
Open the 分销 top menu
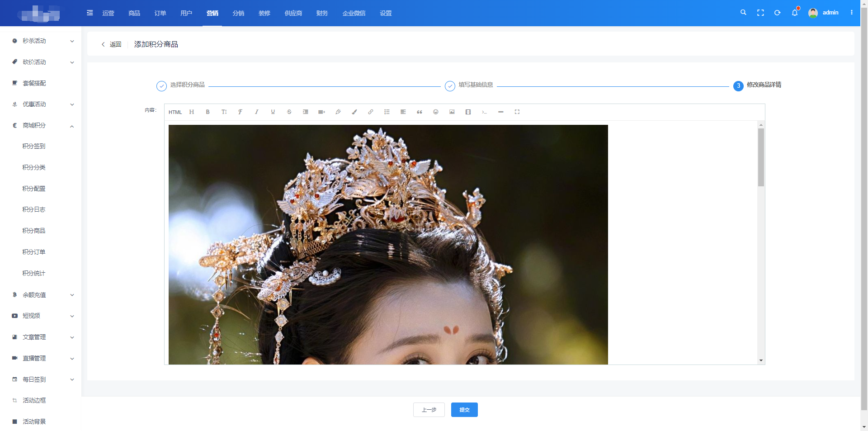[238, 13]
